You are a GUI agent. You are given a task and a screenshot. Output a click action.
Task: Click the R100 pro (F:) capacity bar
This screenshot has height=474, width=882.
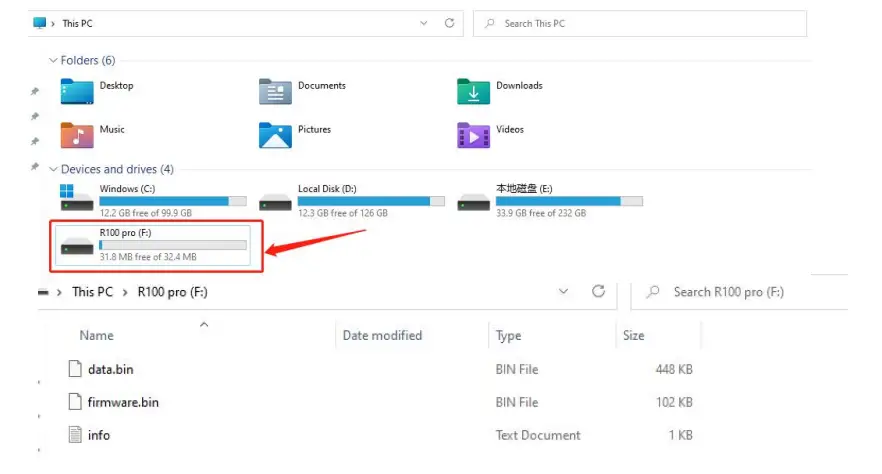pyautogui.click(x=173, y=245)
